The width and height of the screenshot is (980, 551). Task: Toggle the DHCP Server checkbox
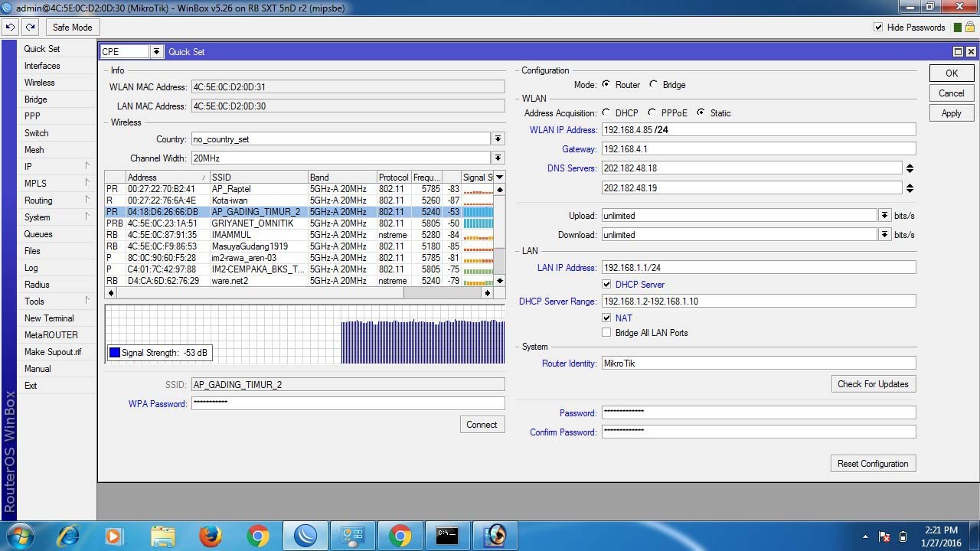coord(606,284)
